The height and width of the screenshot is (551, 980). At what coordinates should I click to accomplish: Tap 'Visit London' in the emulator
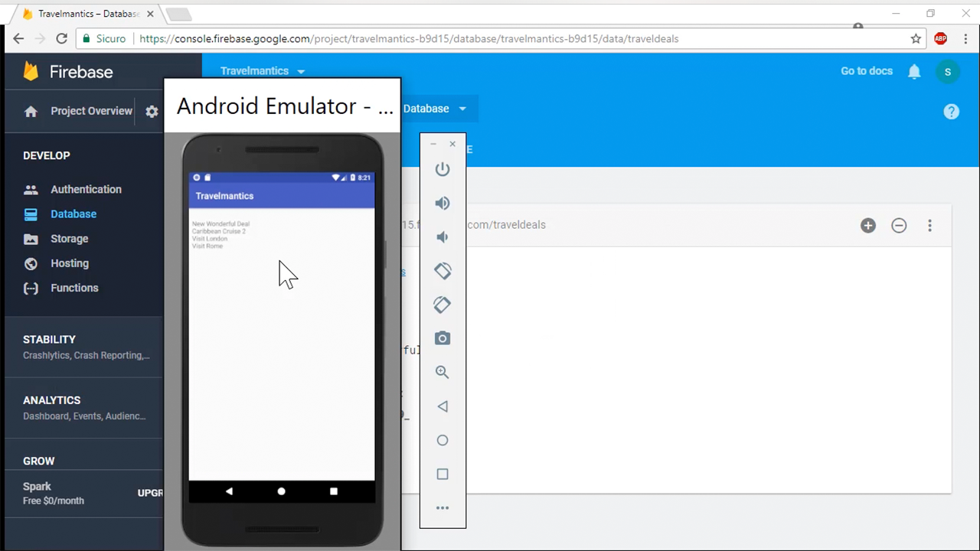(210, 239)
